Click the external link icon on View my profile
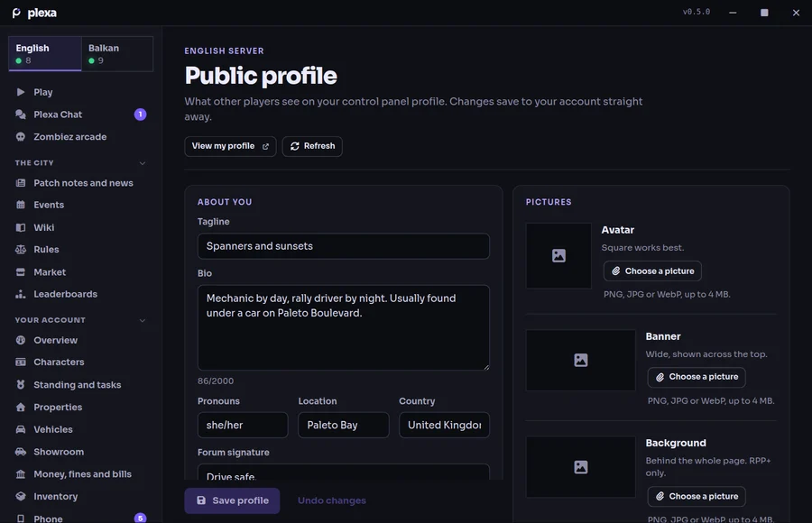The height and width of the screenshot is (523, 812). coord(265,147)
